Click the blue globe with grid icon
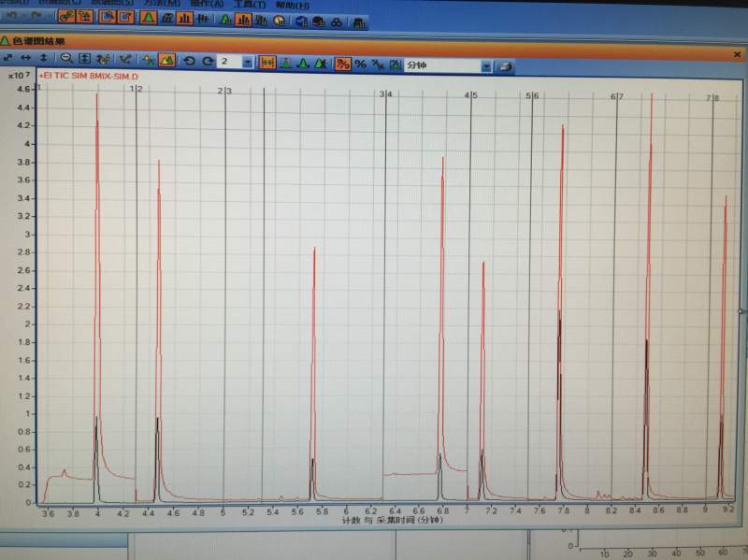 click(x=301, y=22)
